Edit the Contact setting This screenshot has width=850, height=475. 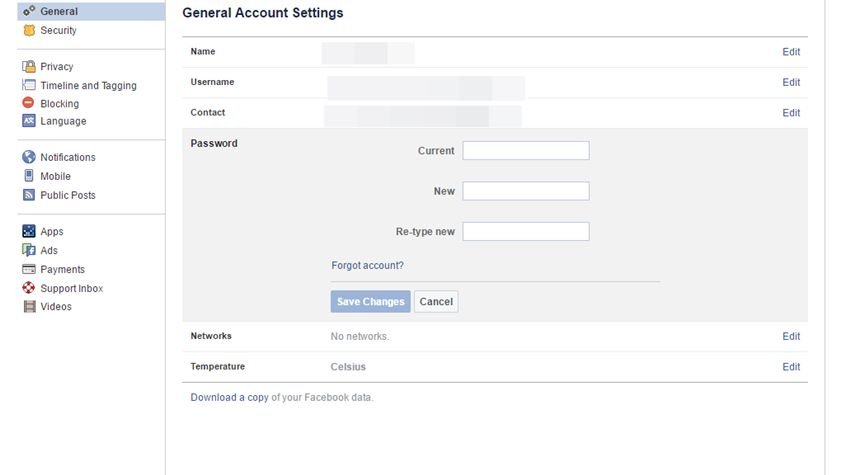click(x=791, y=113)
